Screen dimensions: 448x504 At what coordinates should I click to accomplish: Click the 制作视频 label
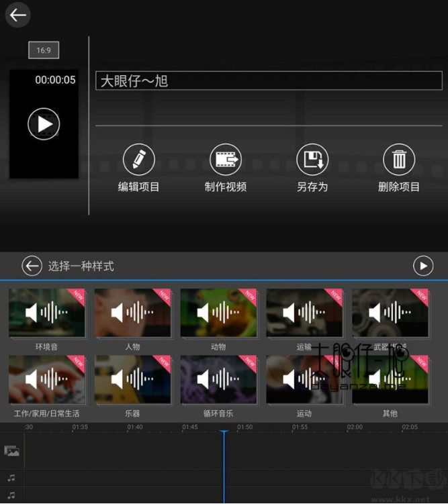(x=226, y=187)
